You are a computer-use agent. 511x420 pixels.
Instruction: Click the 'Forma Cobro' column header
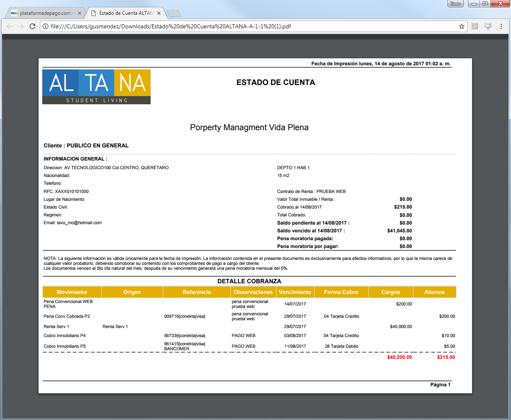tap(341, 292)
